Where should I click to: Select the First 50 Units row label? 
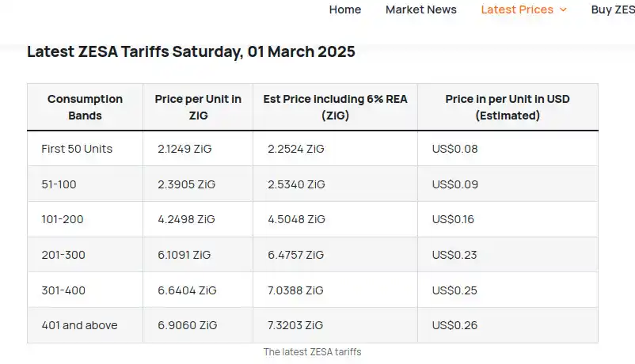tap(77, 149)
